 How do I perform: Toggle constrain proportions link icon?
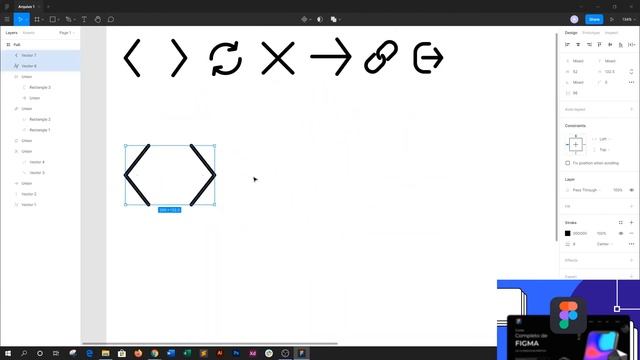coord(631,71)
